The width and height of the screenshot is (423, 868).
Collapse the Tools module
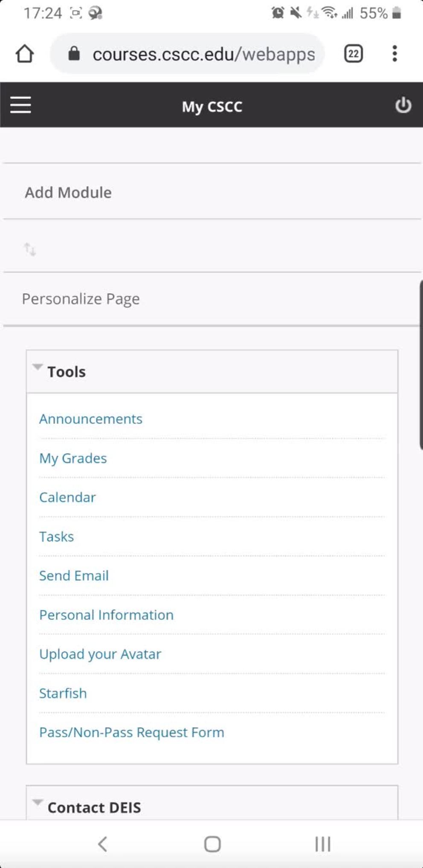point(38,367)
